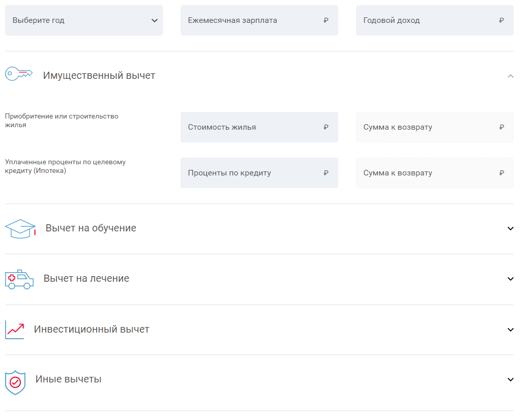This screenshot has height=416, width=532.
Task: Click the key icon for property deduction
Action: point(19,74)
